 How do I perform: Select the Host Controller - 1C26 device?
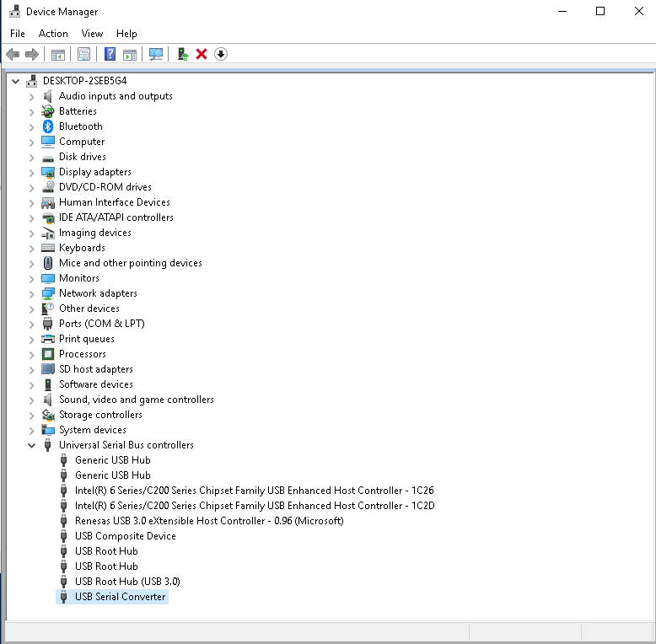tap(255, 491)
